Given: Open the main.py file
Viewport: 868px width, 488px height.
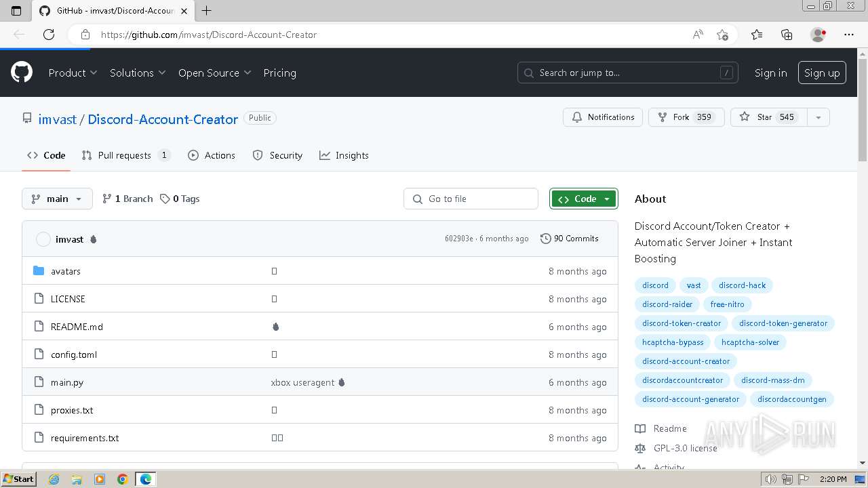Looking at the screenshot, I should [67, 382].
